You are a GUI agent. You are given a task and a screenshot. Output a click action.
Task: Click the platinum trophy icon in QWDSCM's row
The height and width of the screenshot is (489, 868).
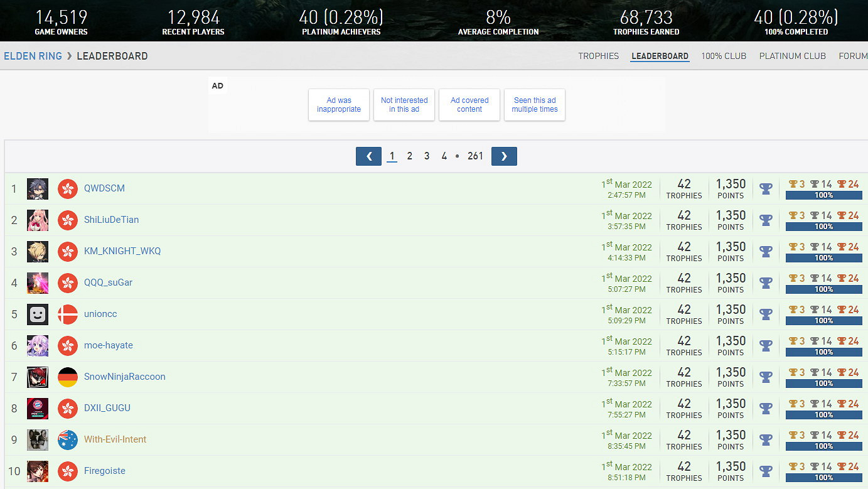766,188
